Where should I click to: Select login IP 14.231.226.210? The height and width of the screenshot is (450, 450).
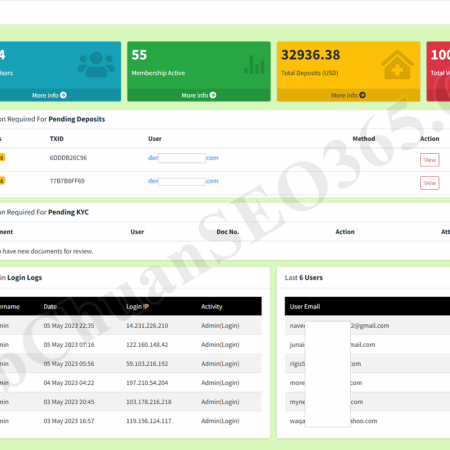[147, 326]
